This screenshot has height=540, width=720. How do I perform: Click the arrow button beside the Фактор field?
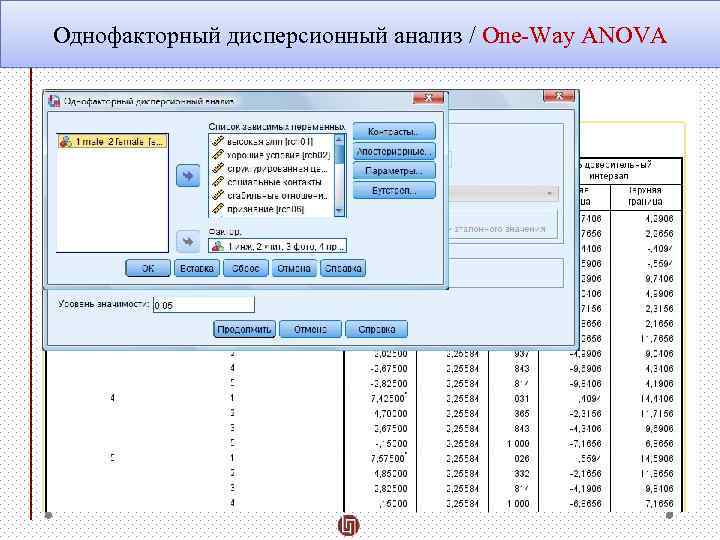(188, 242)
